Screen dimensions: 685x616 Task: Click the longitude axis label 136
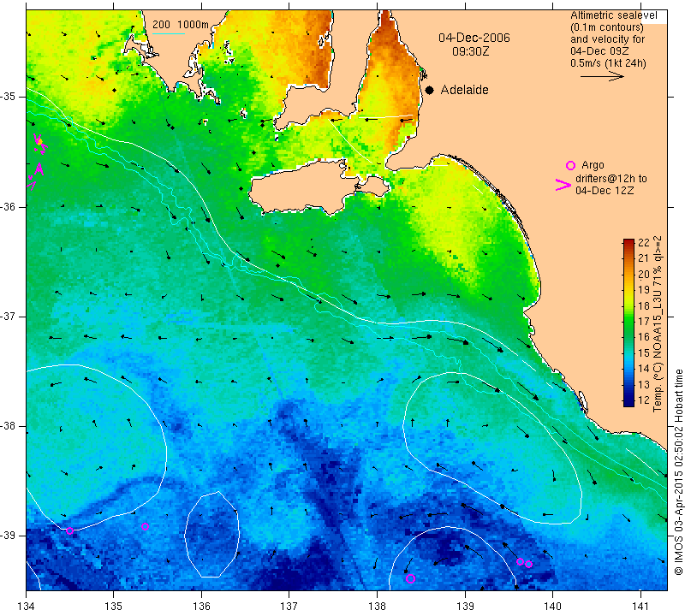point(201,606)
